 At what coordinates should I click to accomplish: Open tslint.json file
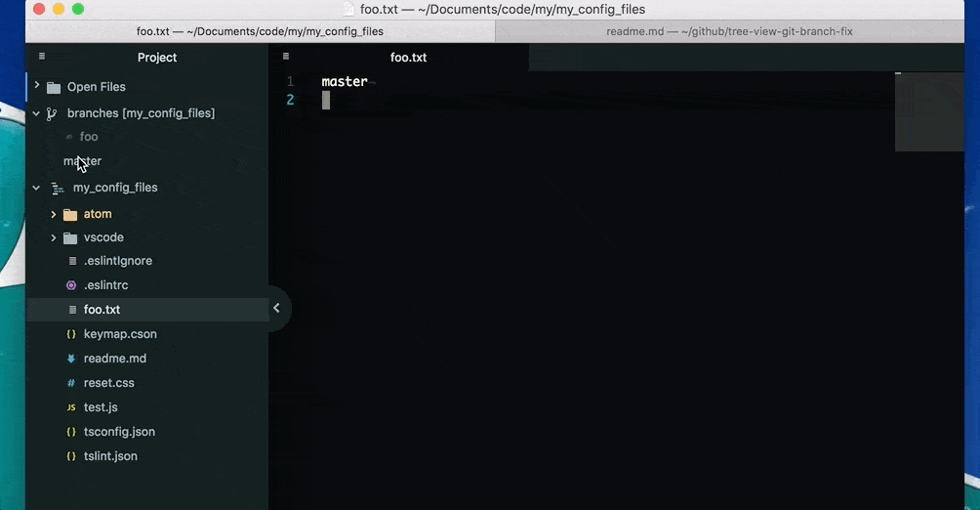[110, 456]
